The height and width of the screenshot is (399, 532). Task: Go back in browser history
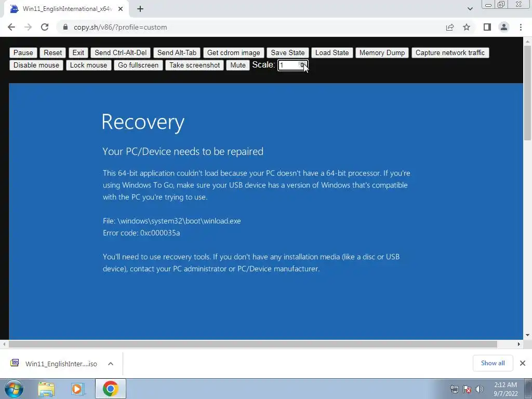pos(11,27)
